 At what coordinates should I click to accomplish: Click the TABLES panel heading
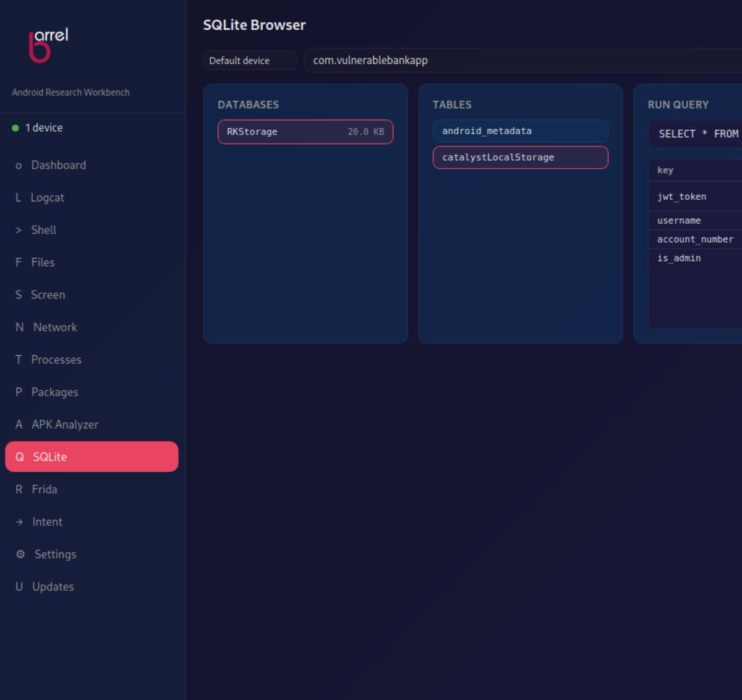click(x=452, y=105)
